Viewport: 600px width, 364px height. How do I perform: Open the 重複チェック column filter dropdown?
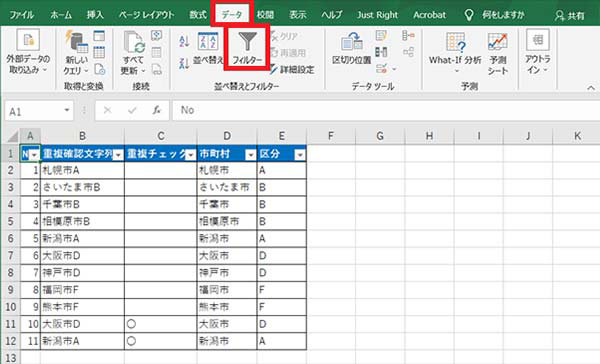click(191, 155)
